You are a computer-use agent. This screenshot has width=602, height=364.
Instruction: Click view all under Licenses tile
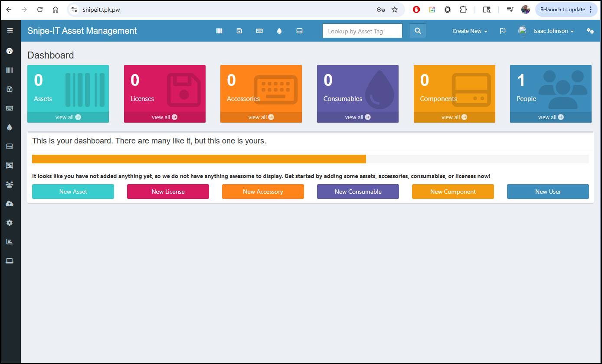coord(164,117)
